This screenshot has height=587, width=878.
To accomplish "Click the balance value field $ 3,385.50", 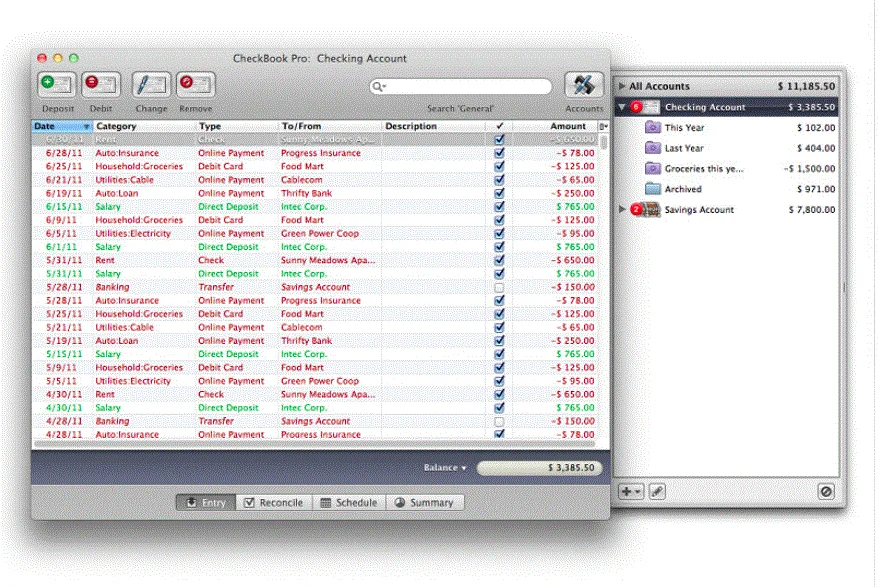I will (x=539, y=468).
